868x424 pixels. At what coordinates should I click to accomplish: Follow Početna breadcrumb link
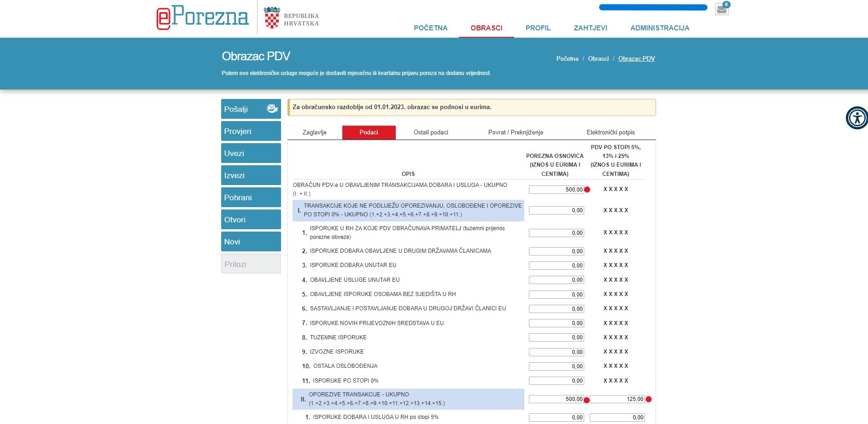click(567, 59)
